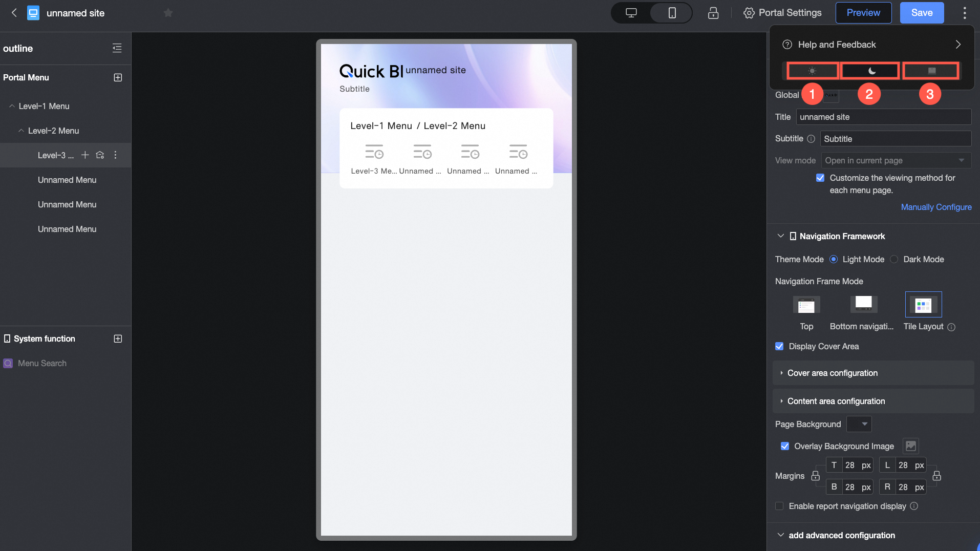Viewport: 980px width, 551px height.
Task: Go back using the top-left arrow
Action: 14,13
